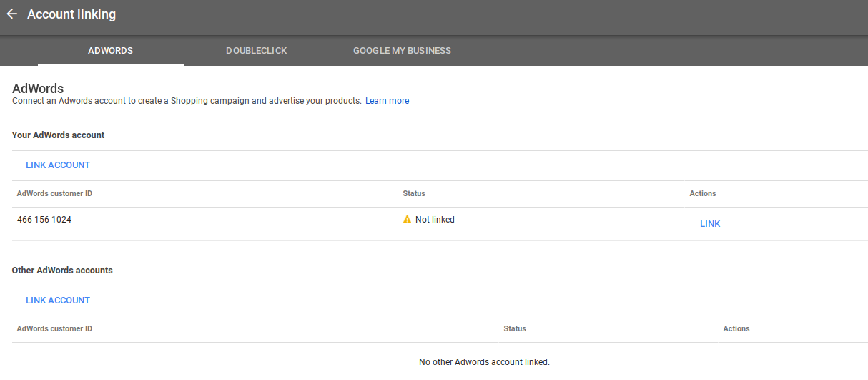This screenshot has height=380, width=868.
Task: Follow the Learn more link
Action: tap(387, 101)
